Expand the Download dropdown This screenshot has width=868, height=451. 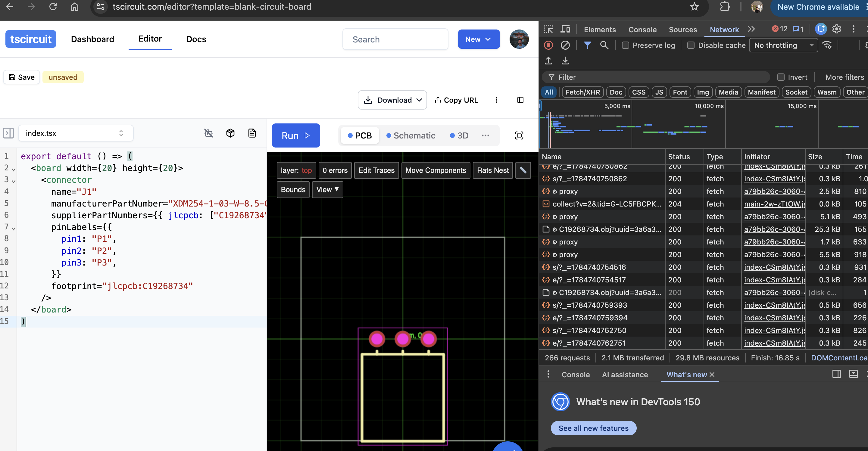392,100
